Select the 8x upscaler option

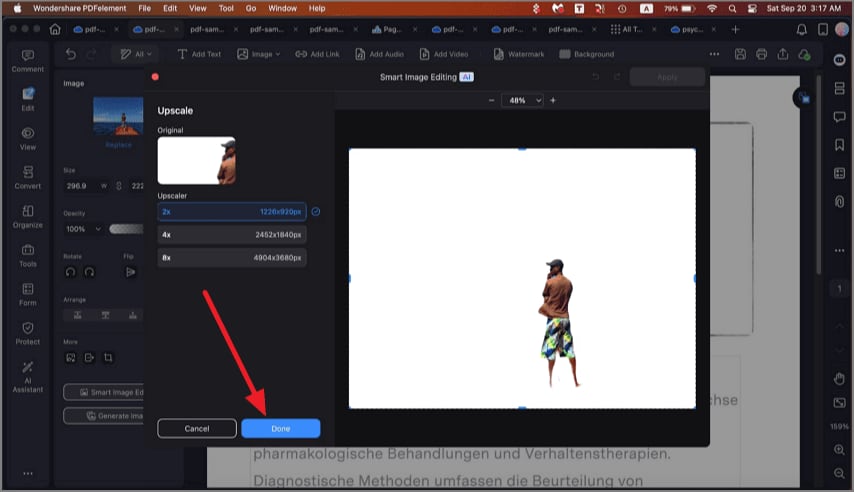point(231,257)
